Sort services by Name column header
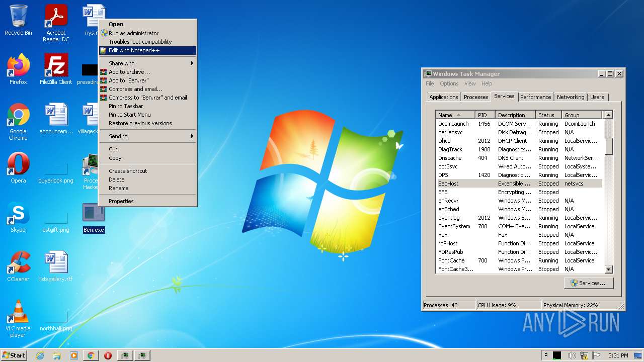Viewport: 644px width, 362px height. (455, 115)
